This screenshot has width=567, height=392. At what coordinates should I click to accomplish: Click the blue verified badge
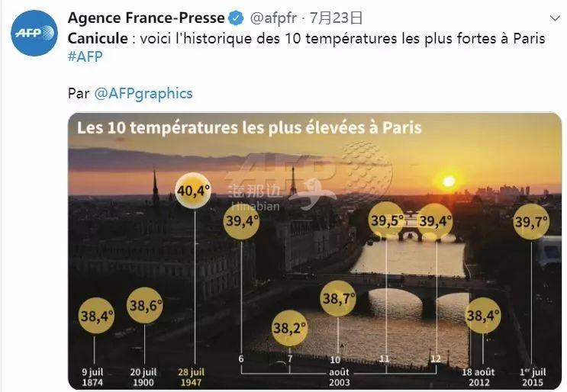[237, 18]
